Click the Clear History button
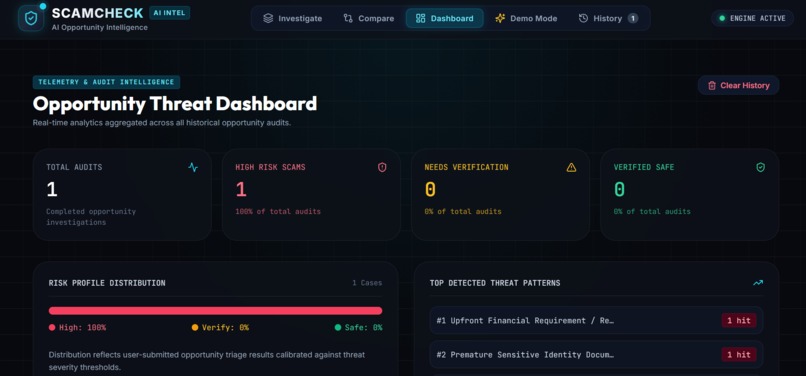806x376 pixels. tap(738, 85)
